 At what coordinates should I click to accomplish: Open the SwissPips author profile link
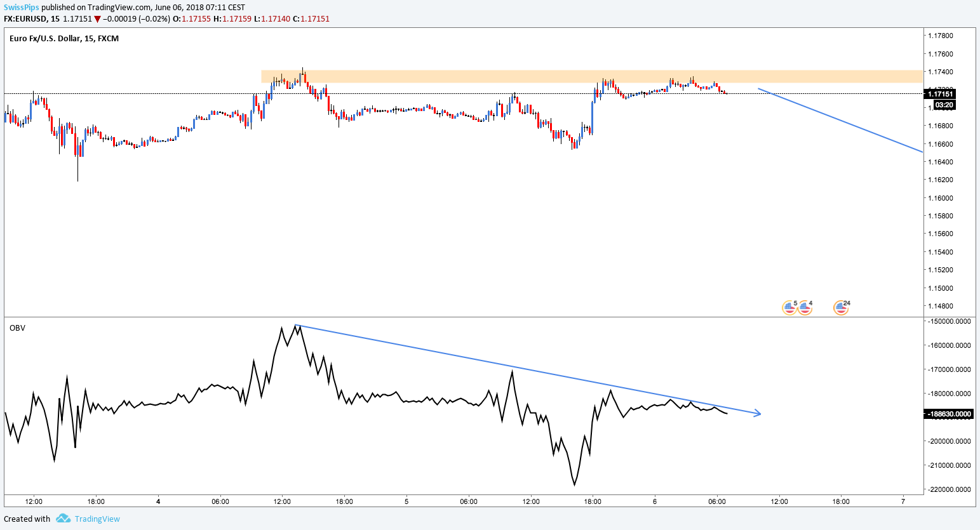[22, 8]
